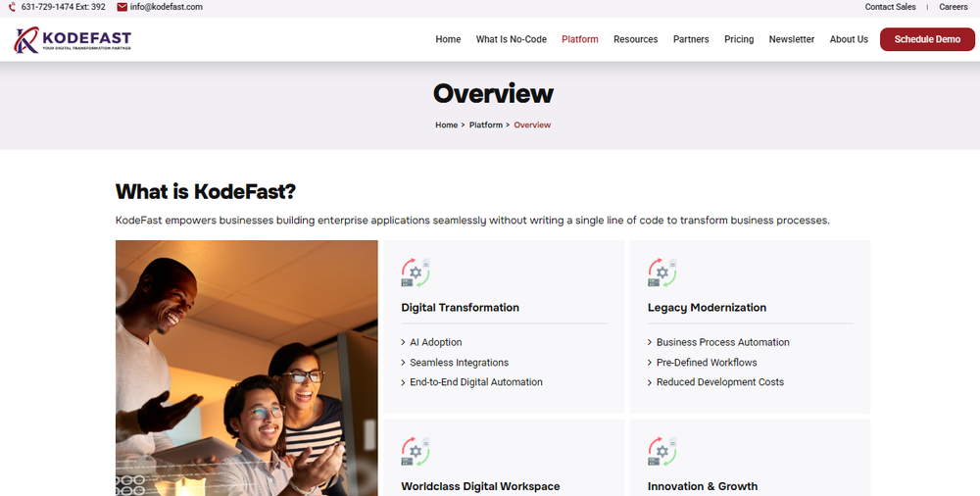Click the 631-729-1474 phone number
980x496 pixels.
click(x=63, y=7)
